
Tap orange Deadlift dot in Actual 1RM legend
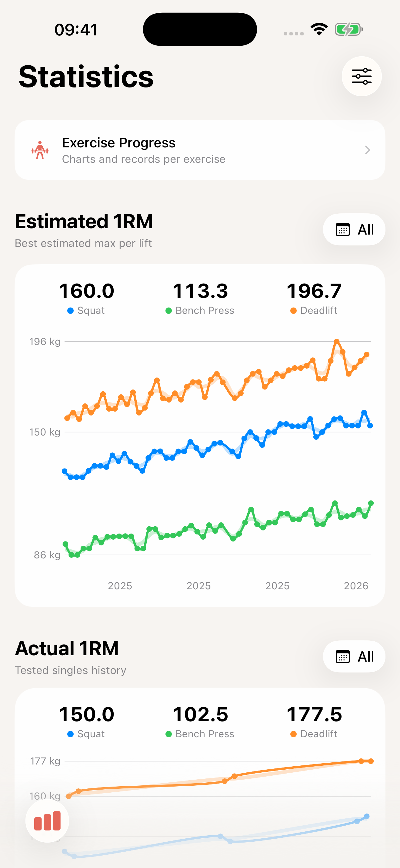293,734
